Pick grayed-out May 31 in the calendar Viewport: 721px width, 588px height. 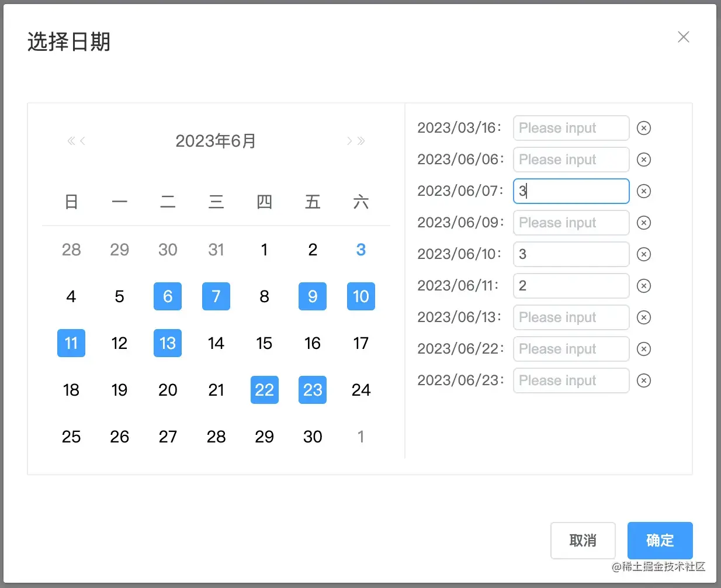pyautogui.click(x=216, y=250)
